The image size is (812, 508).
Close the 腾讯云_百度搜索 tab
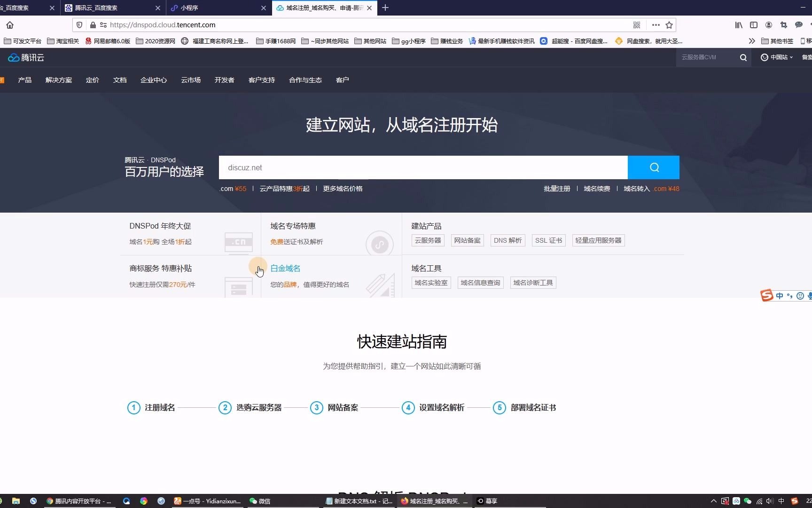[158, 8]
